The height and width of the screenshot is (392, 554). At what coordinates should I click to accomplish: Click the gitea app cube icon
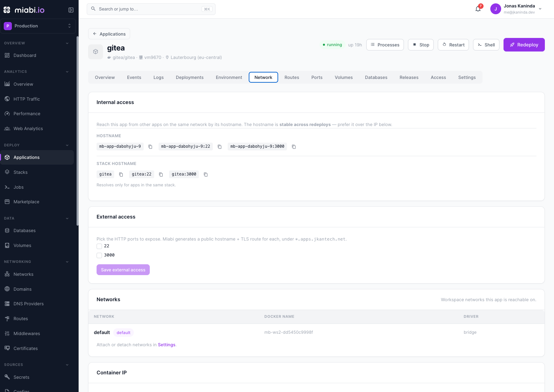(x=96, y=52)
